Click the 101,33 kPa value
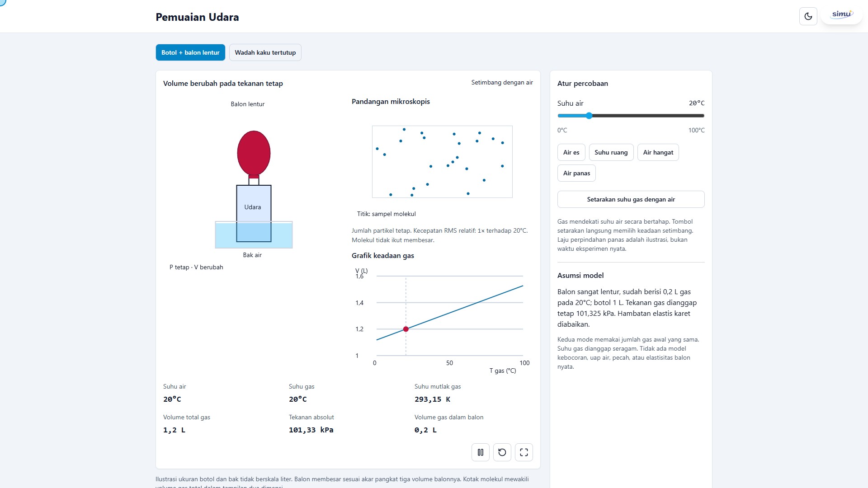The height and width of the screenshot is (488, 868). pos(311,430)
